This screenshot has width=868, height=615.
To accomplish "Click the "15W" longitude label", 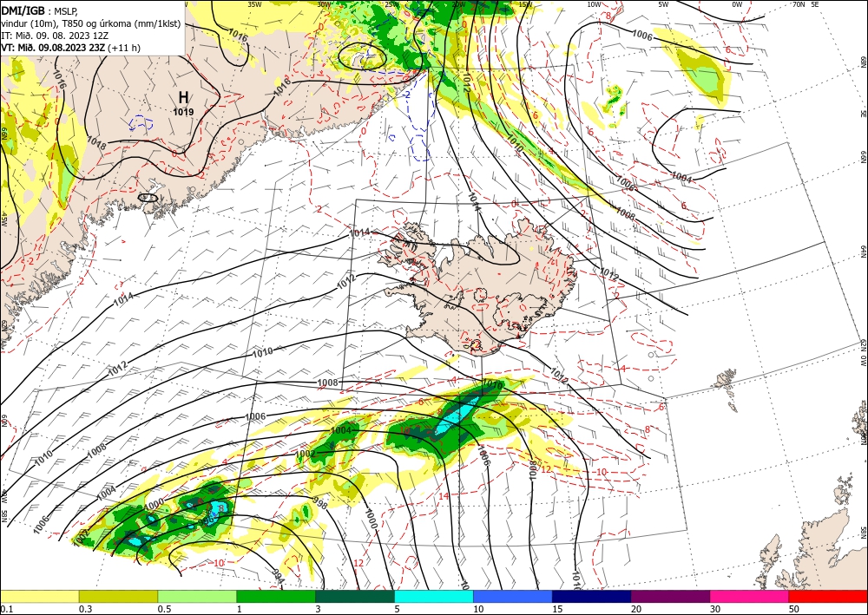I will click(x=525, y=4).
